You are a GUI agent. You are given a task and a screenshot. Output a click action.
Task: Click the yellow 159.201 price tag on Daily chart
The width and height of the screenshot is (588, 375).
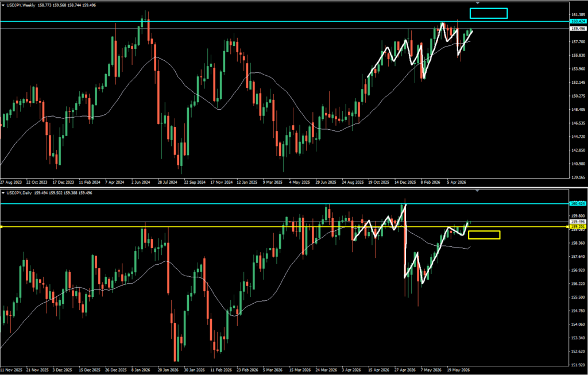pyautogui.click(x=578, y=227)
